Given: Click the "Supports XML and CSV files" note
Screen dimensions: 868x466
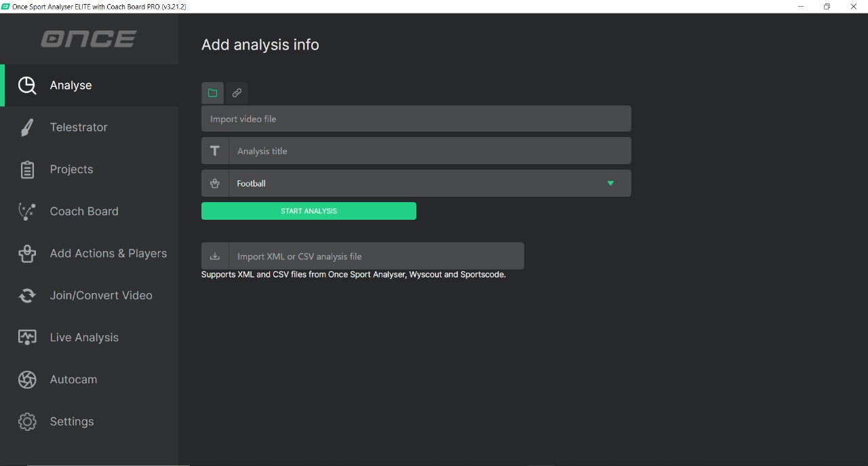Looking at the screenshot, I should coord(353,275).
